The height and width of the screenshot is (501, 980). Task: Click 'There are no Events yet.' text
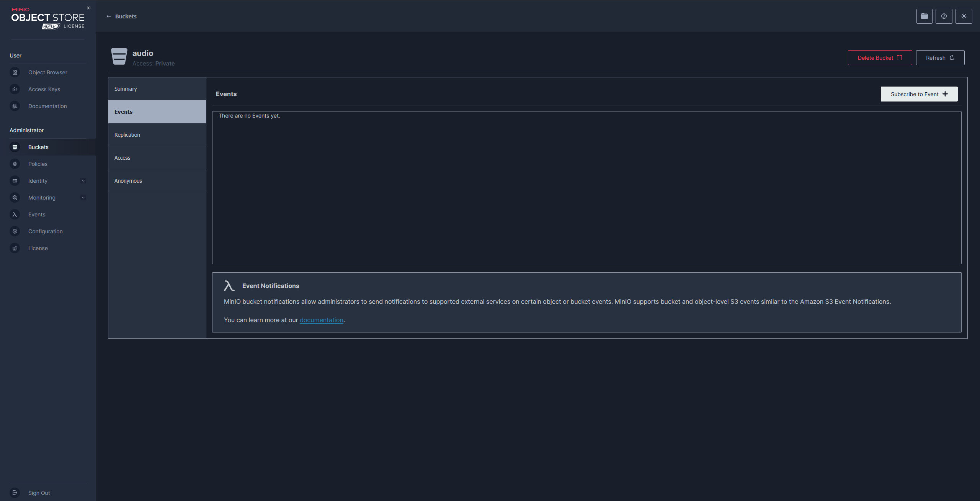[x=249, y=116]
